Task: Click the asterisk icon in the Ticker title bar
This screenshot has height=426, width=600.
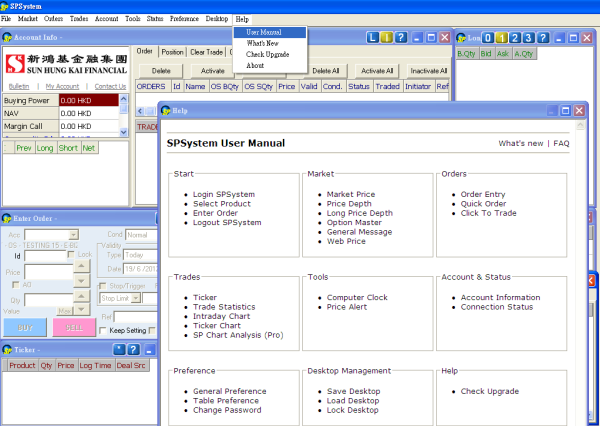Action: [119, 349]
